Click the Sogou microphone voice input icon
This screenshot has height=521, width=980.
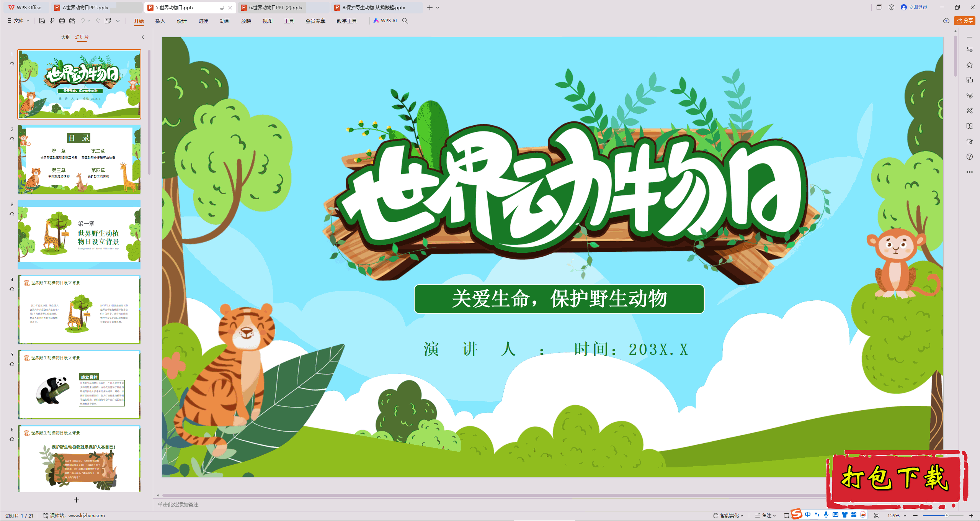(826, 515)
